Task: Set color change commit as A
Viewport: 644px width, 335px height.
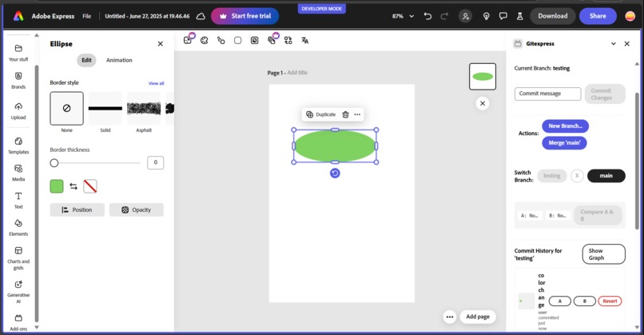Action: 560,301
